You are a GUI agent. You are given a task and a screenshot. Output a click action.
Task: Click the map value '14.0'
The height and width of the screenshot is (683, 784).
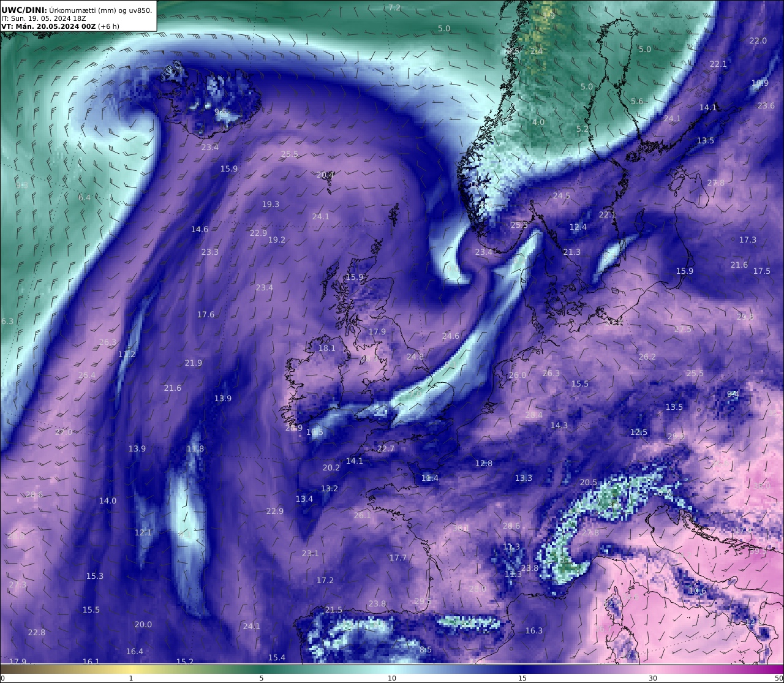108,501
